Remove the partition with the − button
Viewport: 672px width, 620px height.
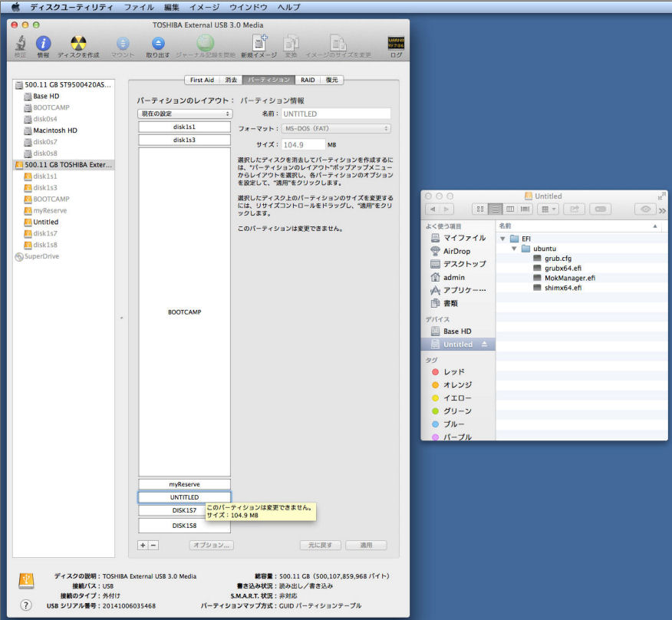(x=153, y=545)
